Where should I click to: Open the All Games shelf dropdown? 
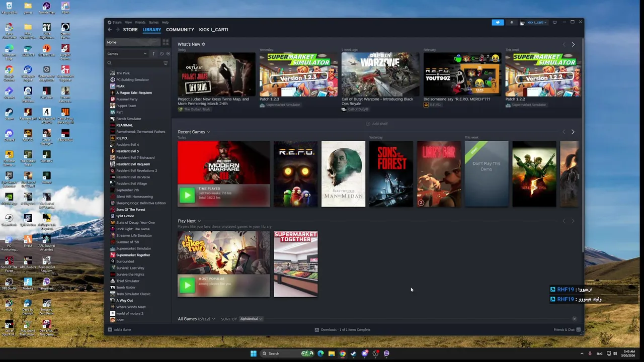pos(213,319)
